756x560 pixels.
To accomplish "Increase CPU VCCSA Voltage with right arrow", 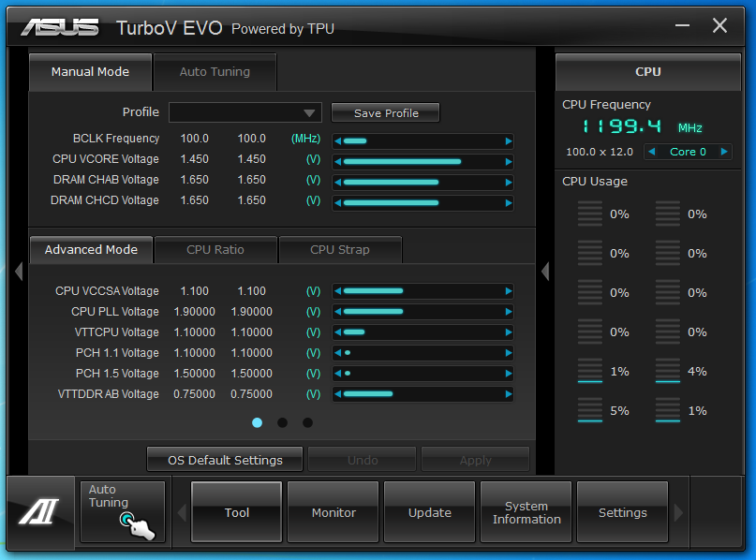I will (508, 291).
